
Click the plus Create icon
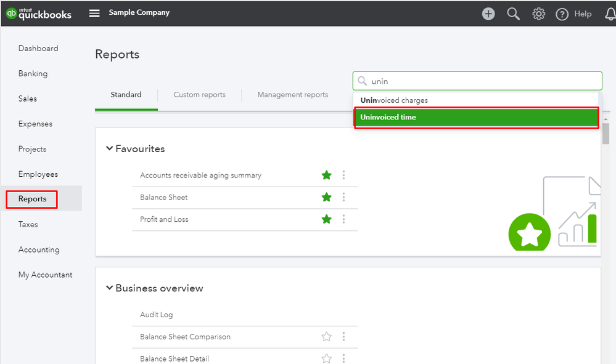(x=488, y=14)
